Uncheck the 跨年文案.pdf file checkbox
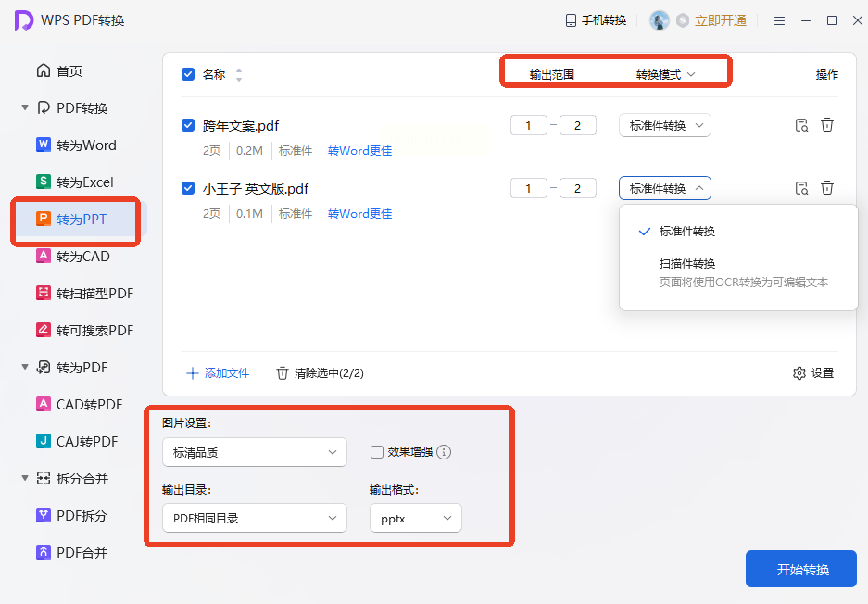The width and height of the screenshot is (868, 604). click(x=188, y=125)
